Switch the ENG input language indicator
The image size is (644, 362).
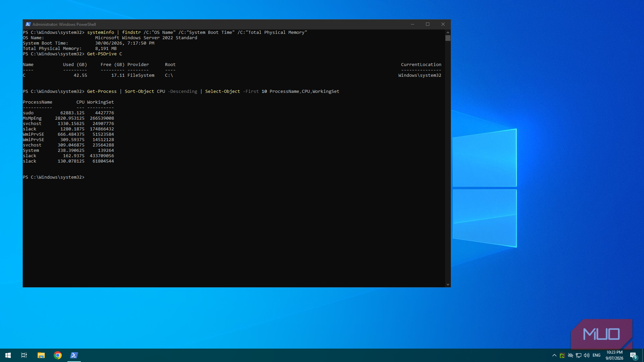tap(596, 355)
